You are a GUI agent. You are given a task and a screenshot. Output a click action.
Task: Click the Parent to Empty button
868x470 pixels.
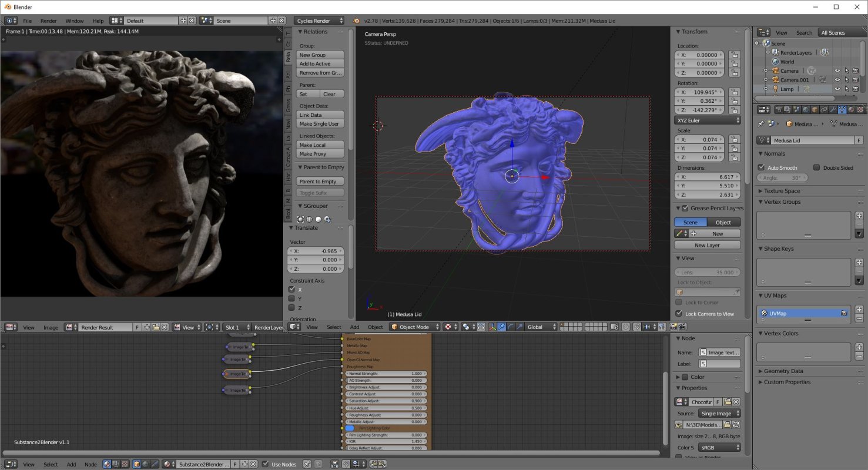point(320,182)
